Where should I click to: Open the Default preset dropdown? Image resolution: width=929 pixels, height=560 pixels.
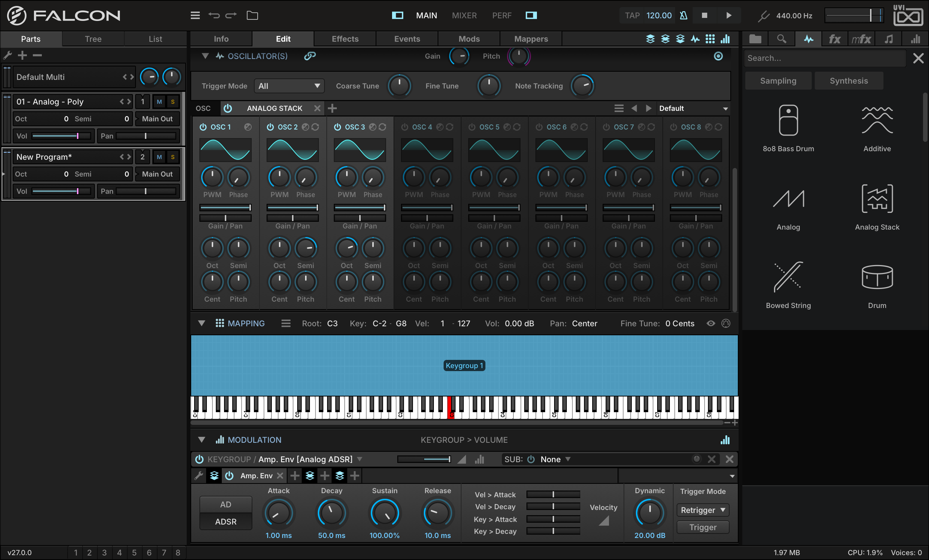(693, 109)
